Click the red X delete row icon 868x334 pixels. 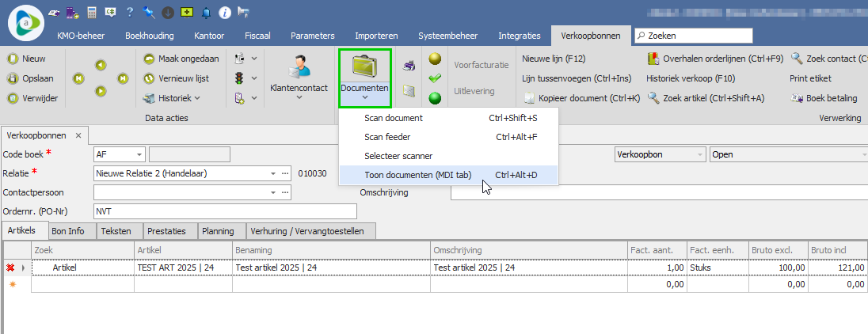point(11,268)
